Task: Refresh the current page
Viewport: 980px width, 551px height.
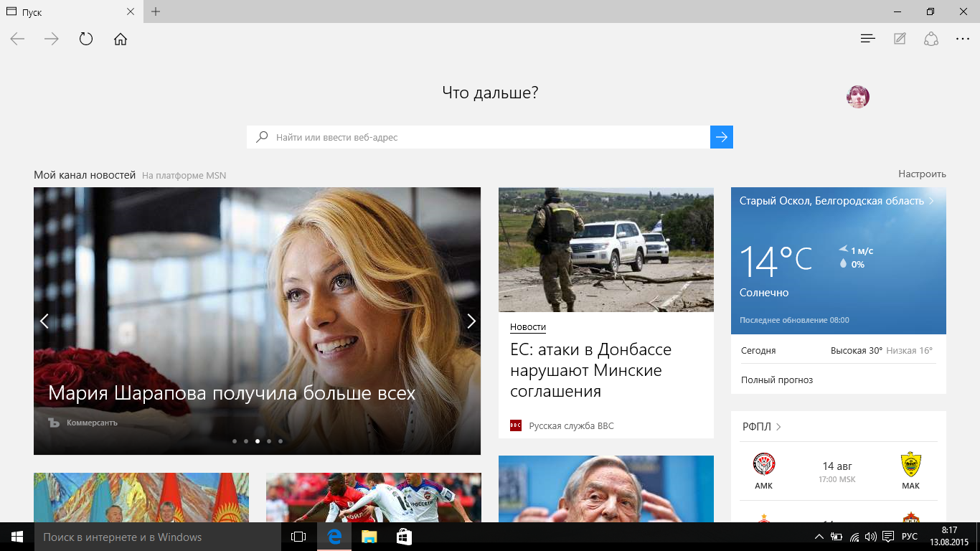Action: click(86, 39)
